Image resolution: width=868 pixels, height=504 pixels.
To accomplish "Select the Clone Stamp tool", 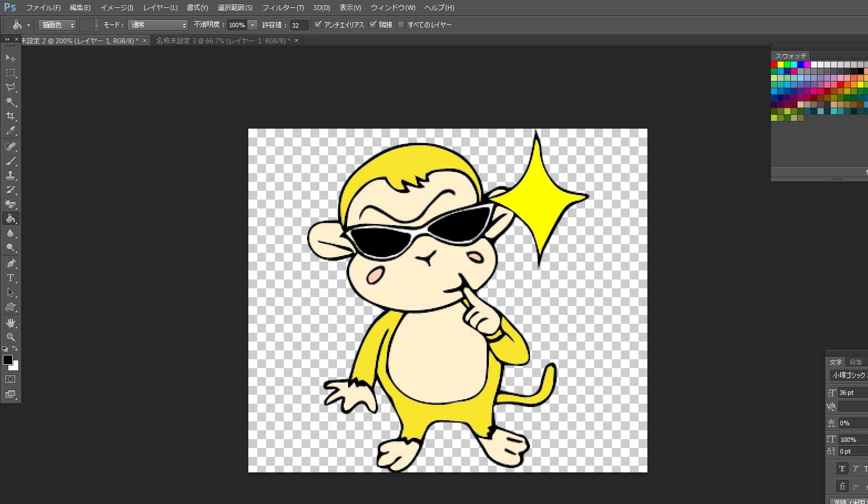I will tap(11, 175).
